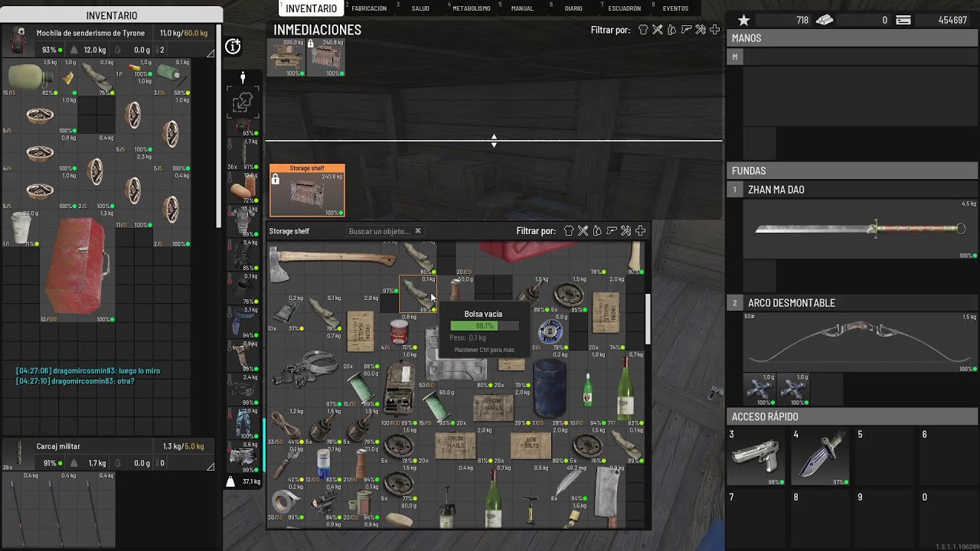This screenshot has width=980, height=551.
Task: Switch to Inventario tab
Action: [311, 8]
